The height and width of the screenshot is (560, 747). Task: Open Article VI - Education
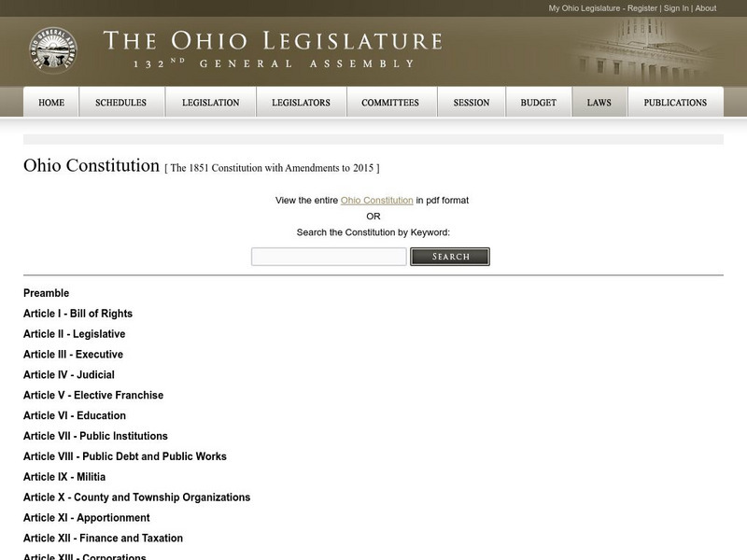pos(75,415)
